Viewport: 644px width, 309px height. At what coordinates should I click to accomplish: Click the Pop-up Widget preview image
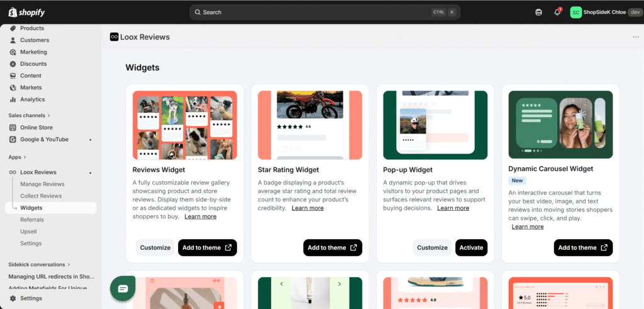pyautogui.click(x=435, y=125)
